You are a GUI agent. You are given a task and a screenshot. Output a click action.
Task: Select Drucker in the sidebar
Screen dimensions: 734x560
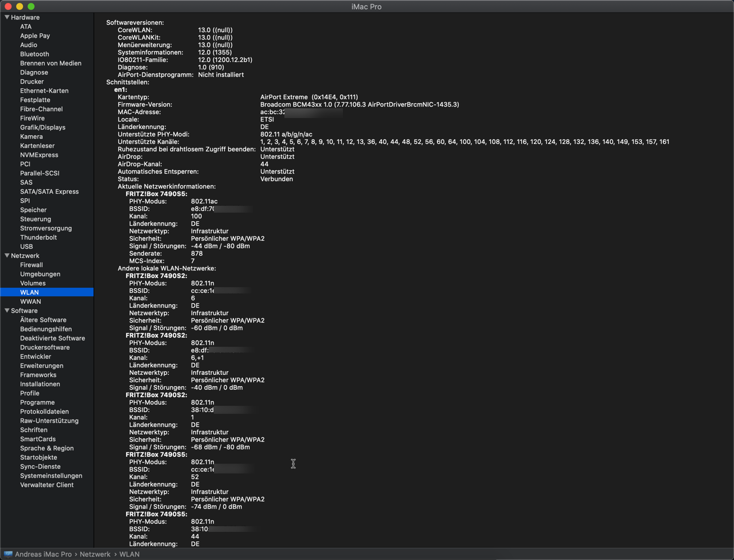pyautogui.click(x=32, y=81)
